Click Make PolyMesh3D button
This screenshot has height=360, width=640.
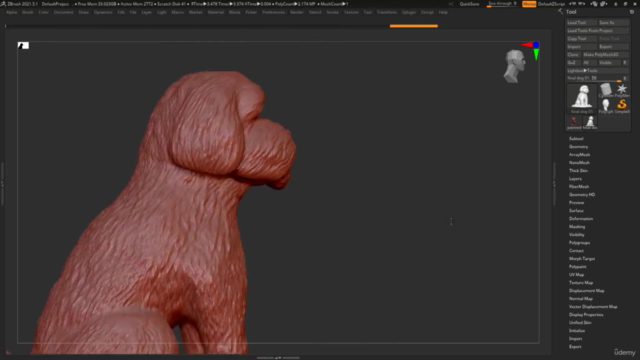[x=605, y=54]
